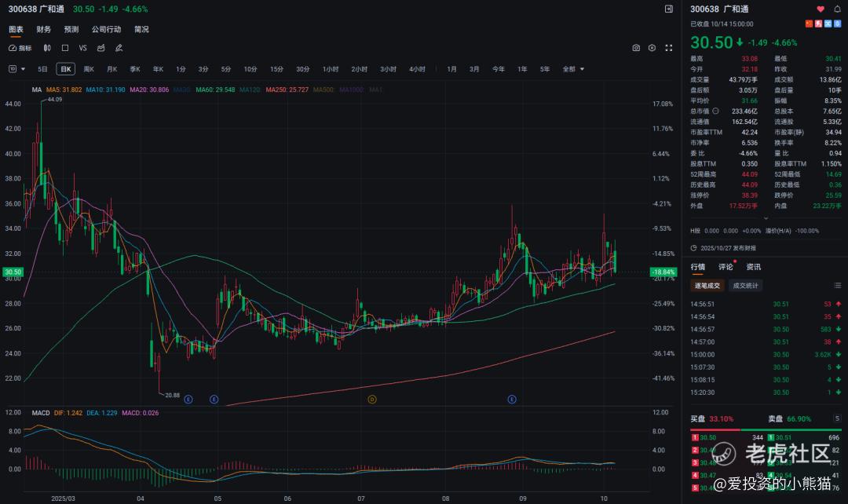Viewport: 848px width, 504px height.
Task: Select 1分 minute interval
Action: coord(181,69)
